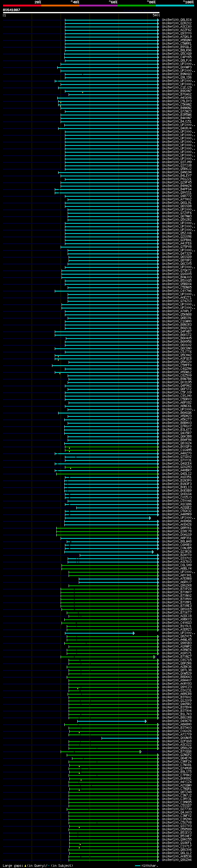This screenshot has width=197, height=868.
Task: Click the UniRef100_A7QKL9 entry
Action: (x=176, y=37)
